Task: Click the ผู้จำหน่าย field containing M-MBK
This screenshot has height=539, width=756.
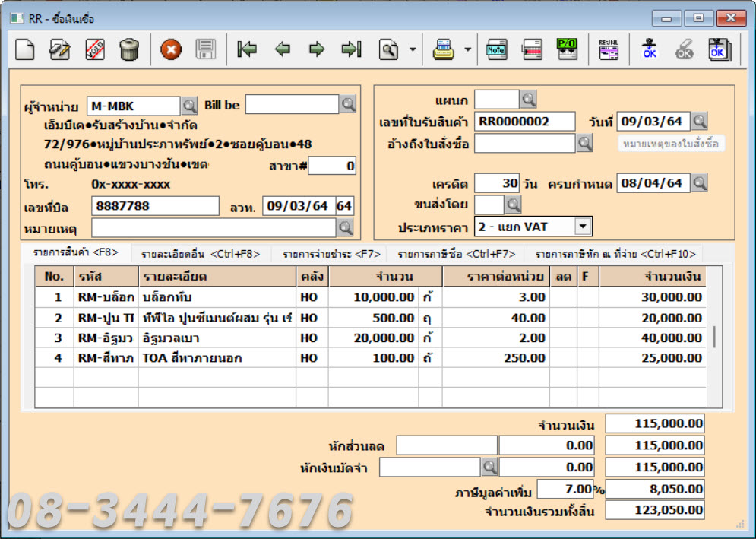Action: 134,106
